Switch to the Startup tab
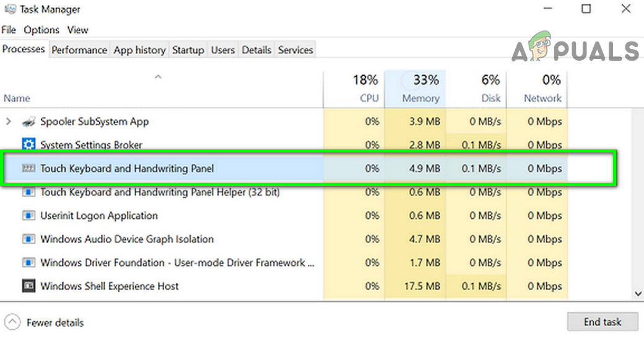The height and width of the screenshot is (341, 644). click(x=188, y=50)
